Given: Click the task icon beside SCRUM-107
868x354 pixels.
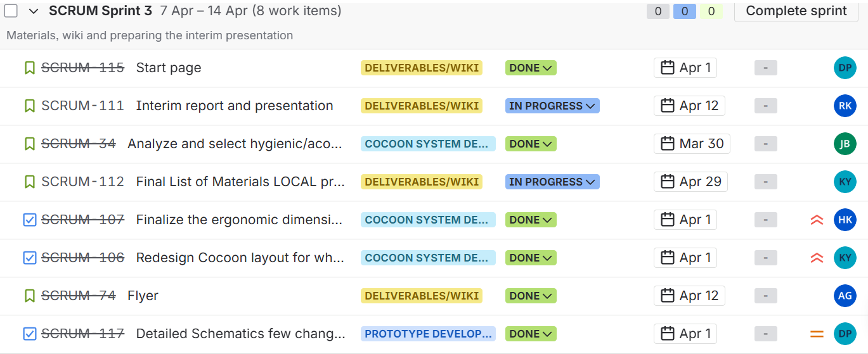Looking at the screenshot, I should pyautogui.click(x=29, y=220).
